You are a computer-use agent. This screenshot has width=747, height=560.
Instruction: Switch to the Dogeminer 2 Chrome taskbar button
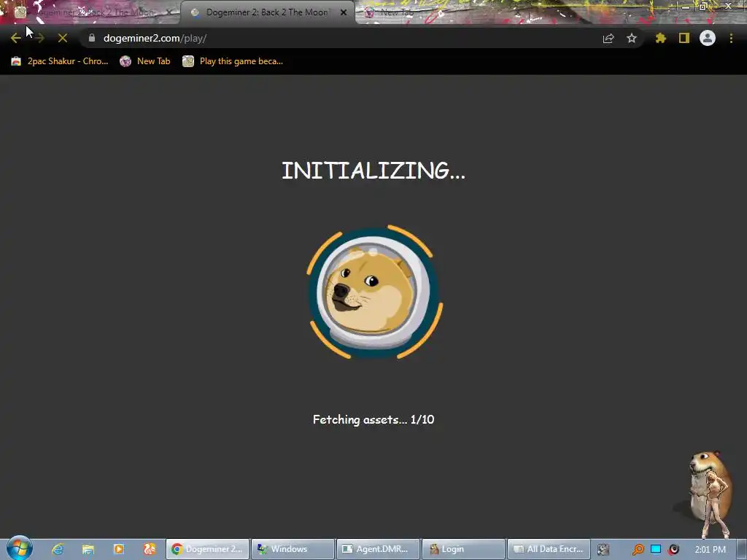208,549
